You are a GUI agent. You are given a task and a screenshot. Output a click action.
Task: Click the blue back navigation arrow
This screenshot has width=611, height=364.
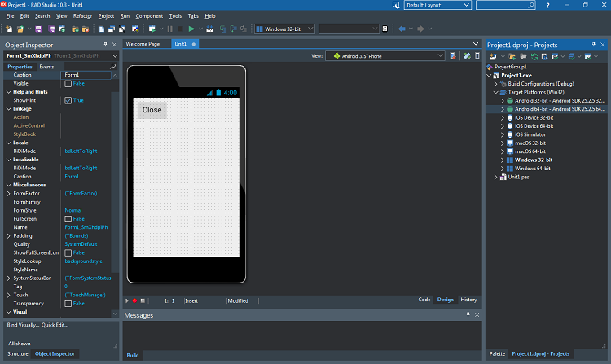pyautogui.click(x=402, y=29)
